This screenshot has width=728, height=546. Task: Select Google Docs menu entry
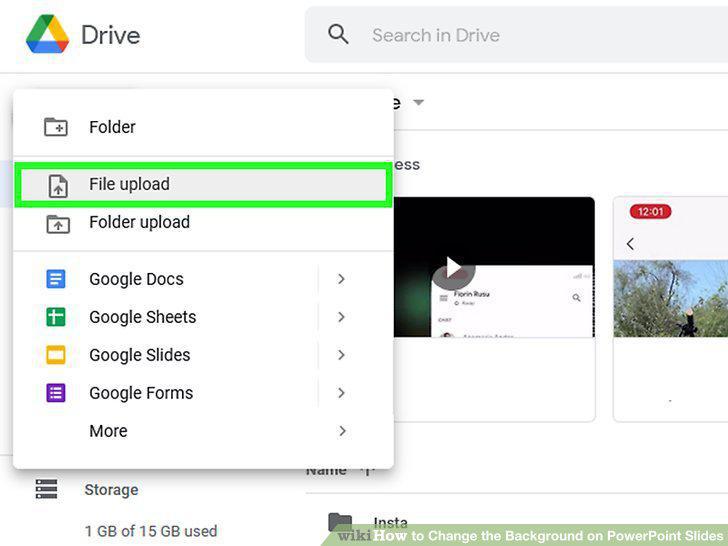[203, 279]
